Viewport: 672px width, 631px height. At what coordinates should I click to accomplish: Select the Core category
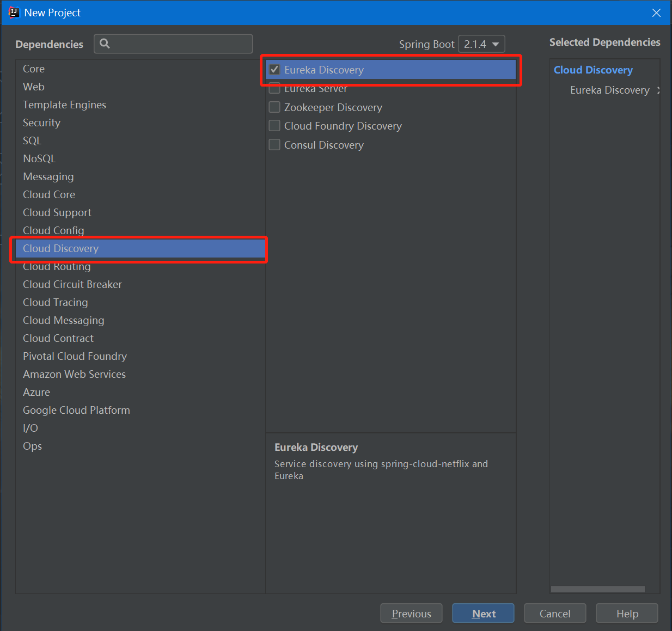pos(140,69)
